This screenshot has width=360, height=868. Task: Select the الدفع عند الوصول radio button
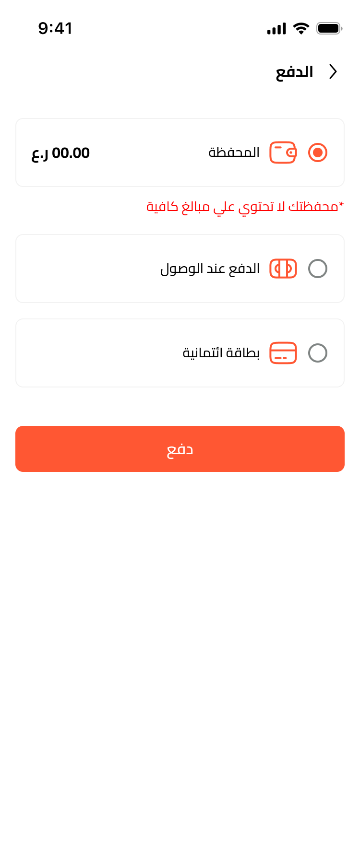tap(317, 269)
